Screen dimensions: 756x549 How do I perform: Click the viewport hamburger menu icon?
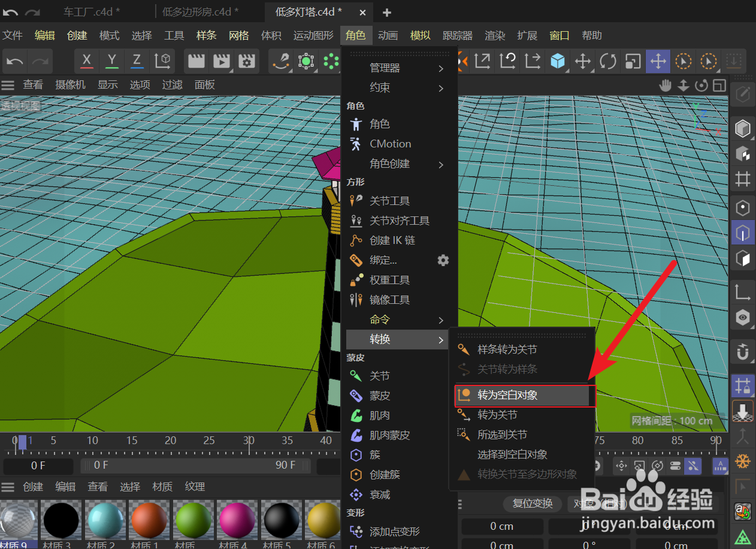tap(8, 85)
